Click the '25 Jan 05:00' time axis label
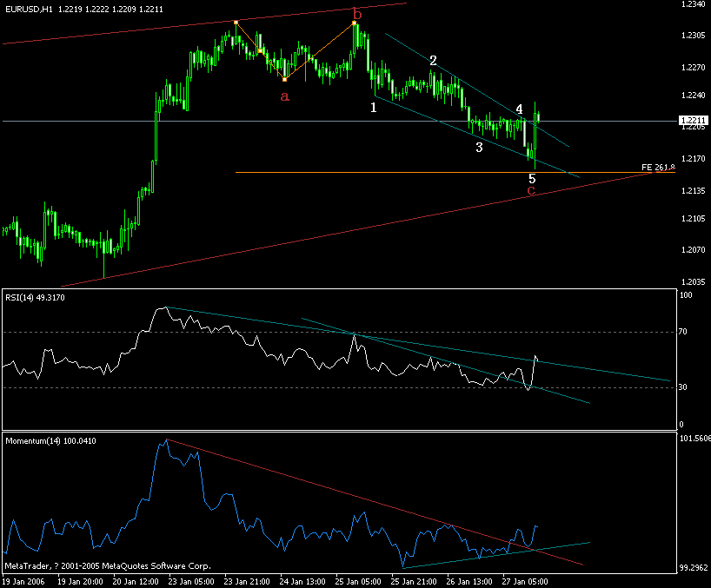This screenshot has height=588, width=711. tap(358, 582)
